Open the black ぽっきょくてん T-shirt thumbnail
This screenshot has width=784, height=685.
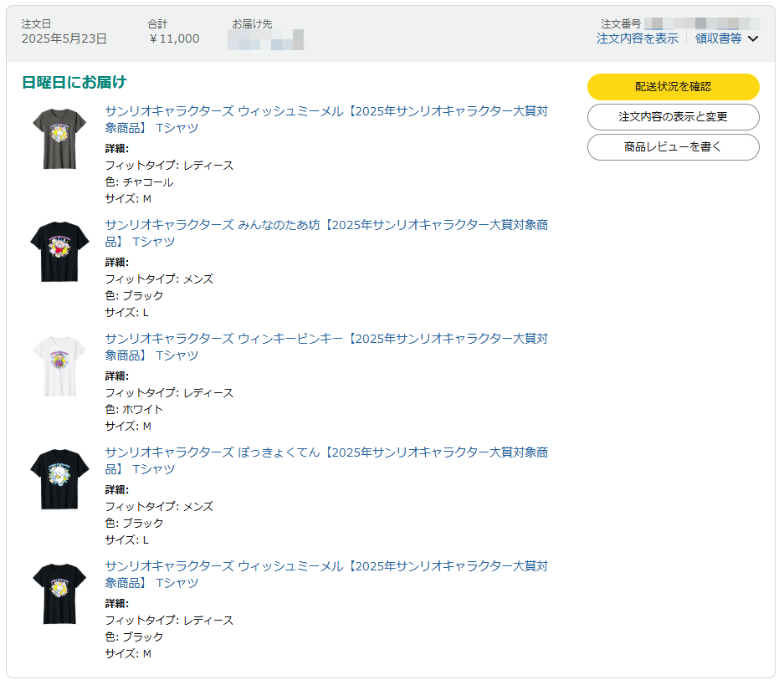coord(59,479)
